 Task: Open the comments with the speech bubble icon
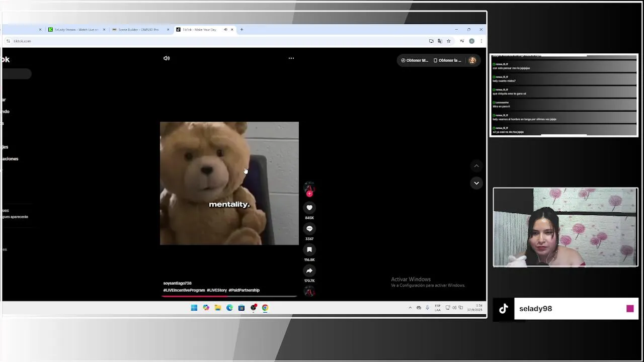tap(309, 229)
